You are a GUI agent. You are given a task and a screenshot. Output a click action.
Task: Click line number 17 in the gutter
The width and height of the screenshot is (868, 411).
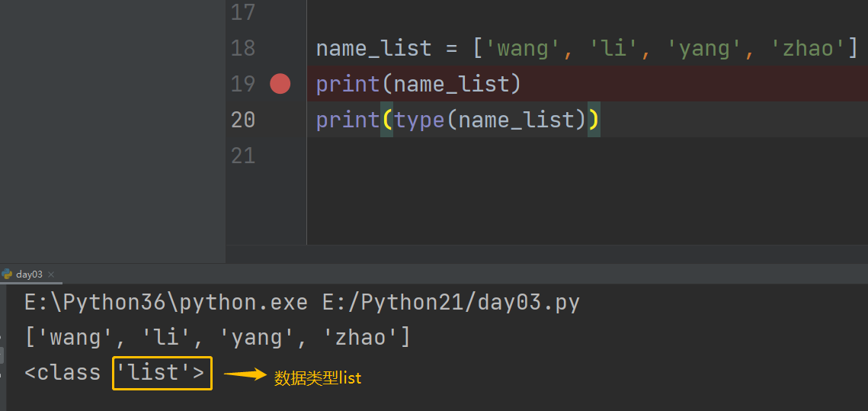(x=243, y=12)
